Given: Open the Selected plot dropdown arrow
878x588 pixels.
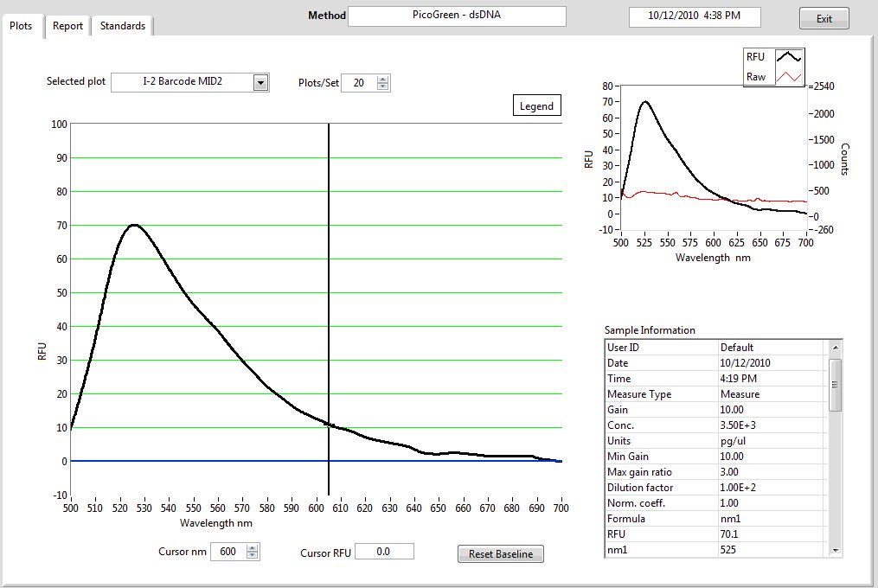Looking at the screenshot, I should (x=260, y=83).
